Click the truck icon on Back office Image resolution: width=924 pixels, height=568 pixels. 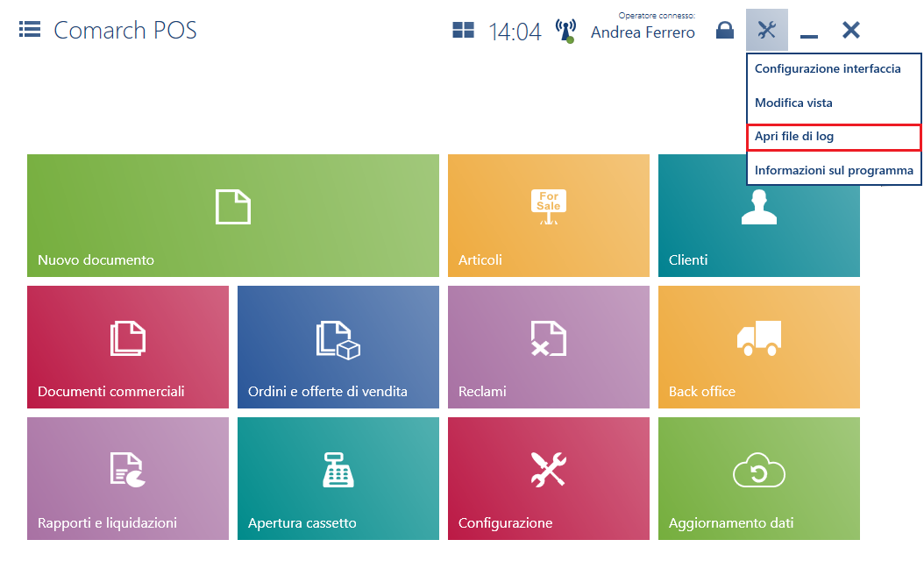759,338
